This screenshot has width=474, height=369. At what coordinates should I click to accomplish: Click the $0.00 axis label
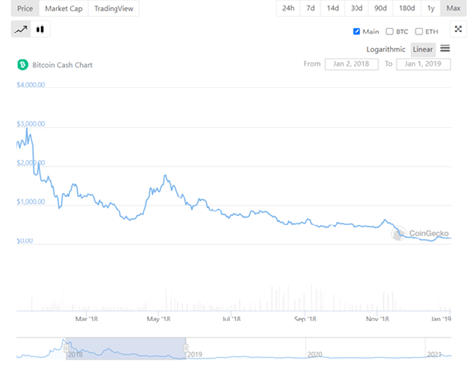25,241
